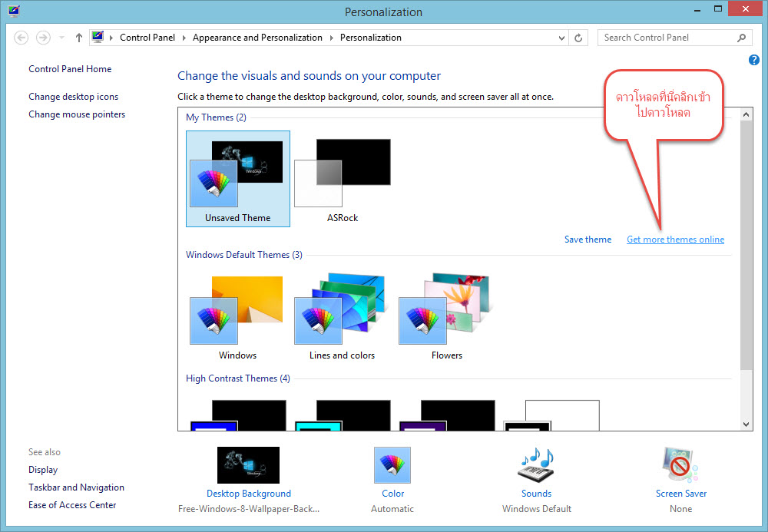The image size is (768, 532).
Task: Click the search magnifier icon
Action: [x=742, y=38]
